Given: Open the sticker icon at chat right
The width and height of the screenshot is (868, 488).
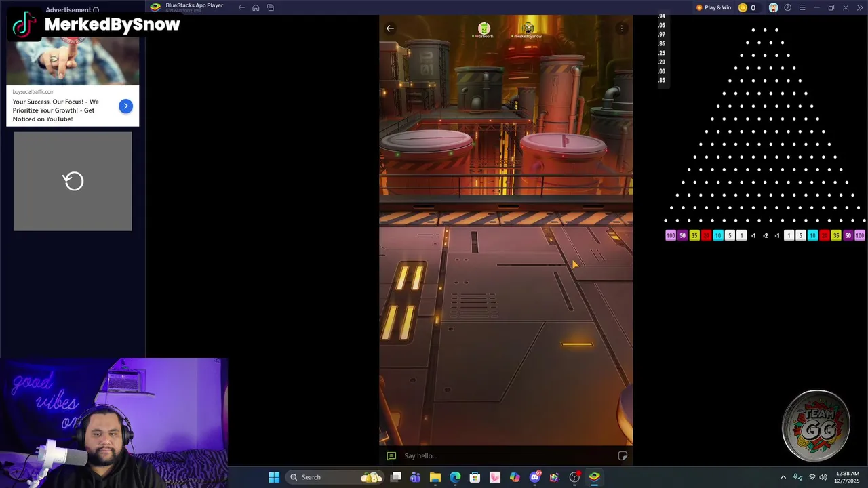Looking at the screenshot, I should point(623,455).
